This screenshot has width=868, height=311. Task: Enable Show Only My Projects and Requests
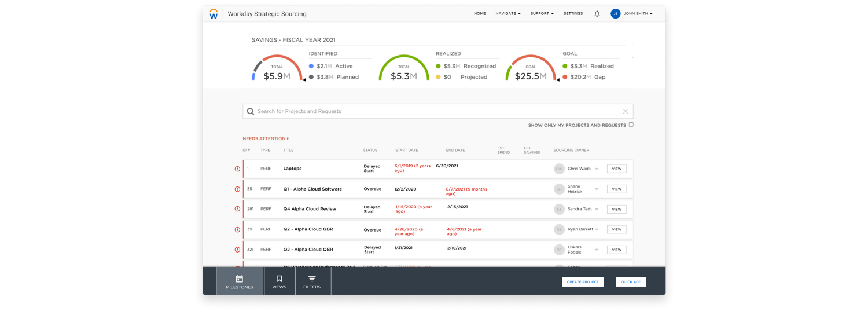pyautogui.click(x=631, y=125)
